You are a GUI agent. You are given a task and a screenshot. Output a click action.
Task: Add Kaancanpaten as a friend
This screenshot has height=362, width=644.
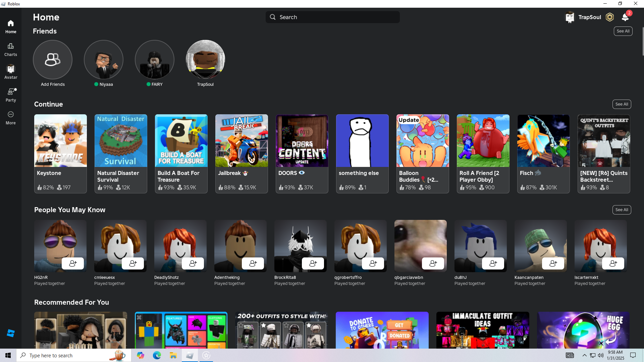[553, 263]
